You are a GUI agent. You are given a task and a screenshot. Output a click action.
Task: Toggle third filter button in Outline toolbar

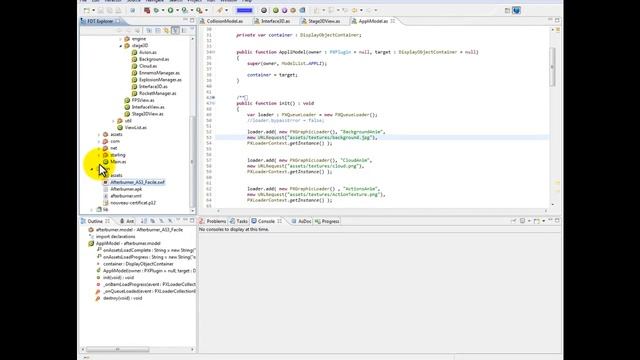[161, 221]
